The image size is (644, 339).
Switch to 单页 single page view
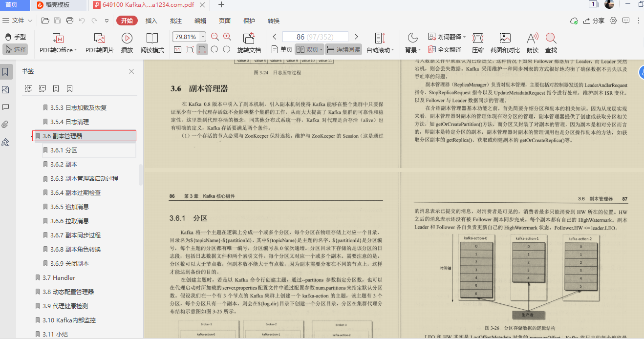point(282,49)
